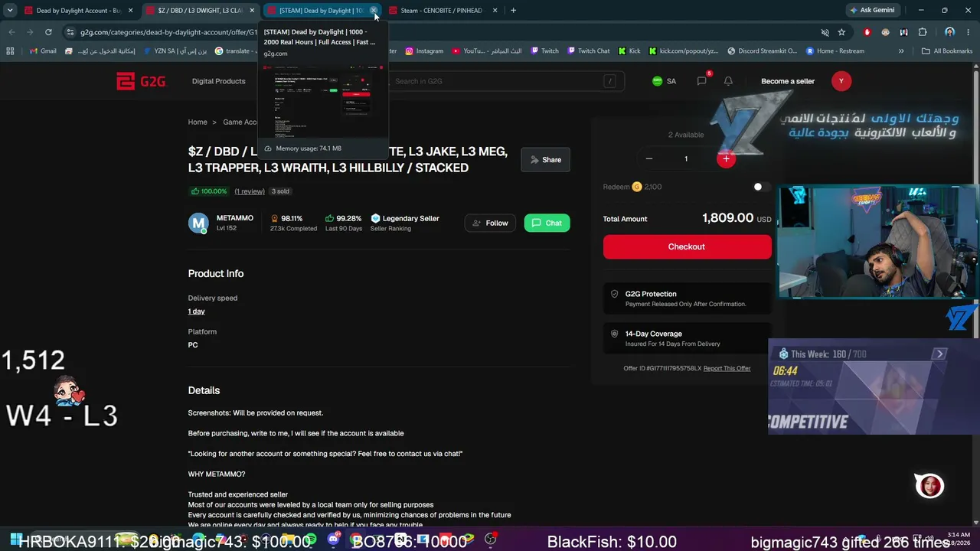Go back to the previous page
Image resolution: width=980 pixels, height=551 pixels.
11,32
